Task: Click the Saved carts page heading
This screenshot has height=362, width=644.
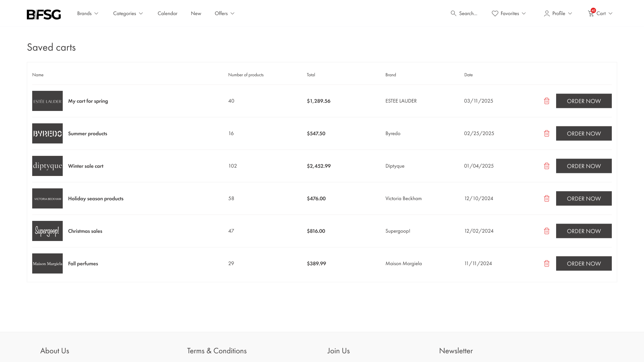Action: click(x=51, y=47)
